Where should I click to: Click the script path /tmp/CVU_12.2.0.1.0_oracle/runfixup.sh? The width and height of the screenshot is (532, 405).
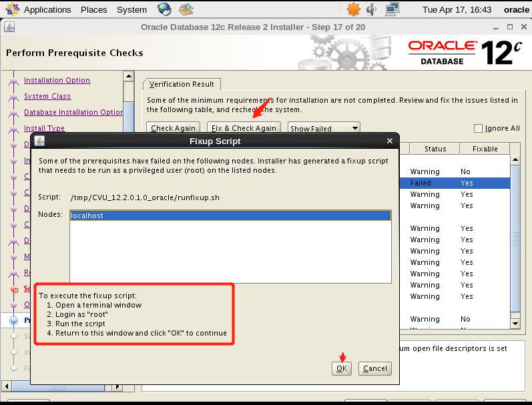click(x=145, y=197)
